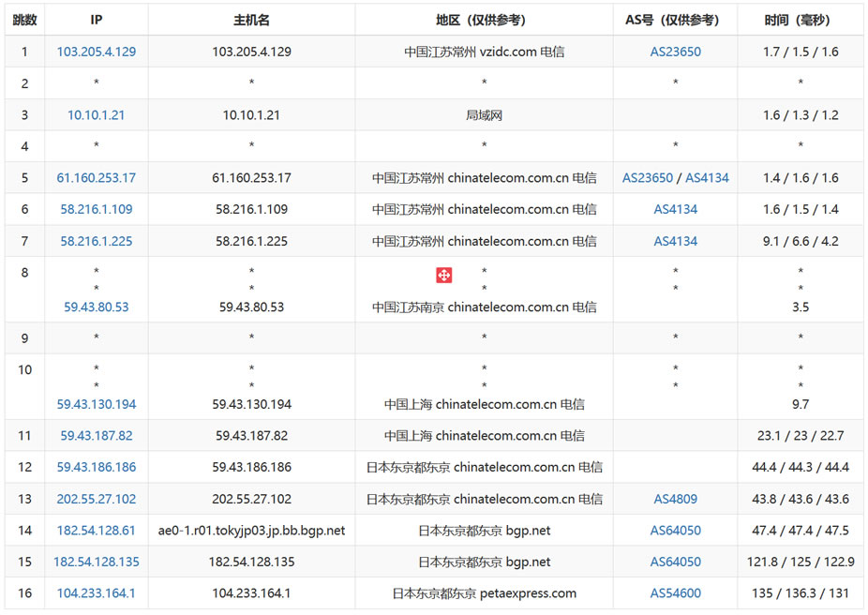This screenshot has height=615, width=868.
Task: Select hostname cell 202.55.27.102
Action: point(251,499)
